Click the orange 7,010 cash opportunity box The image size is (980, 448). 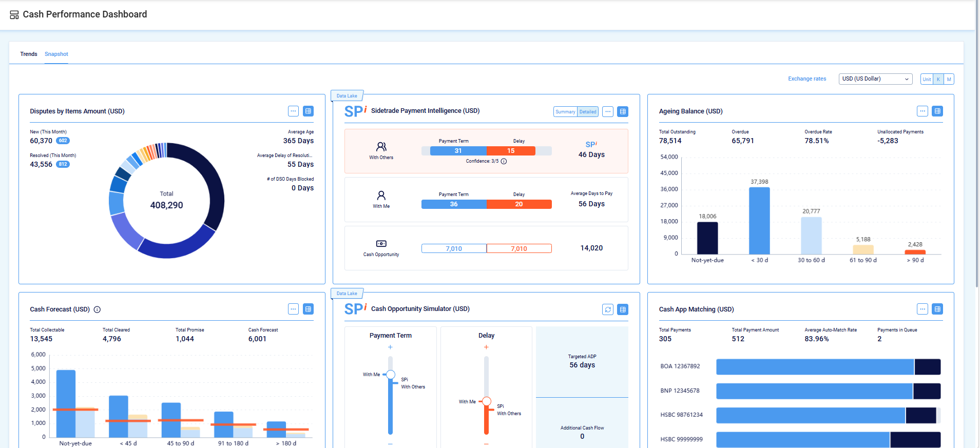519,248
